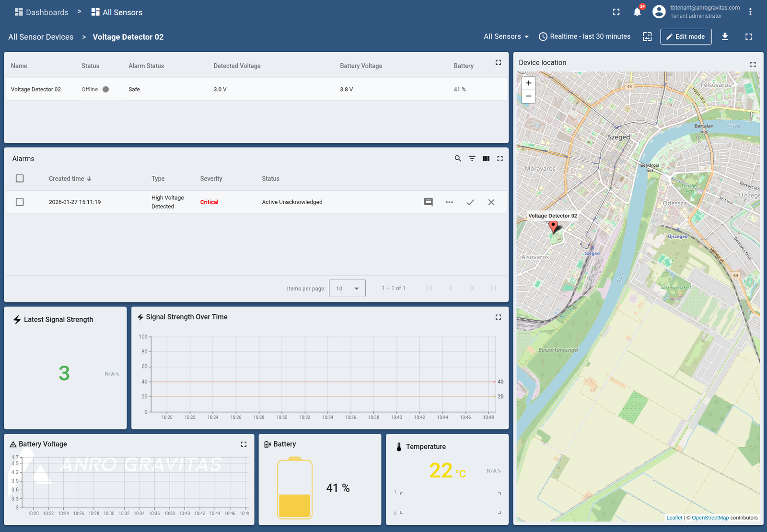Open All Sensors state dropdown
Image resolution: width=767 pixels, height=532 pixels.
506,36
